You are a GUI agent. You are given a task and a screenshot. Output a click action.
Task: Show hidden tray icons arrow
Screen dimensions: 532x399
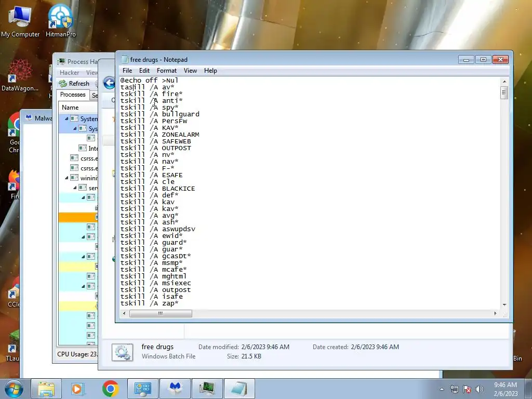tap(442, 389)
